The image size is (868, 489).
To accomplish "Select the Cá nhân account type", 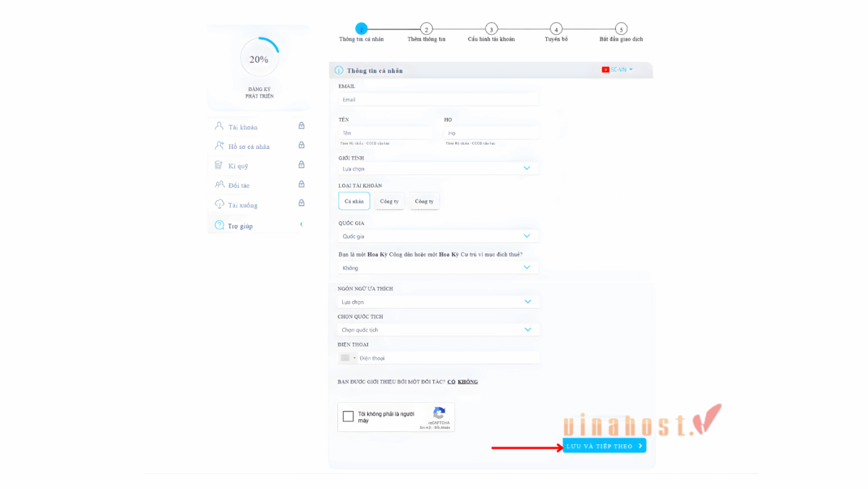I will point(354,201).
